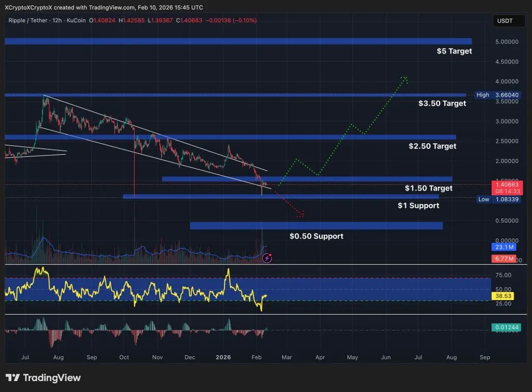Click the red 6.77M volume label
The width and height of the screenshot is (532, 392).
tap(503, 259)
